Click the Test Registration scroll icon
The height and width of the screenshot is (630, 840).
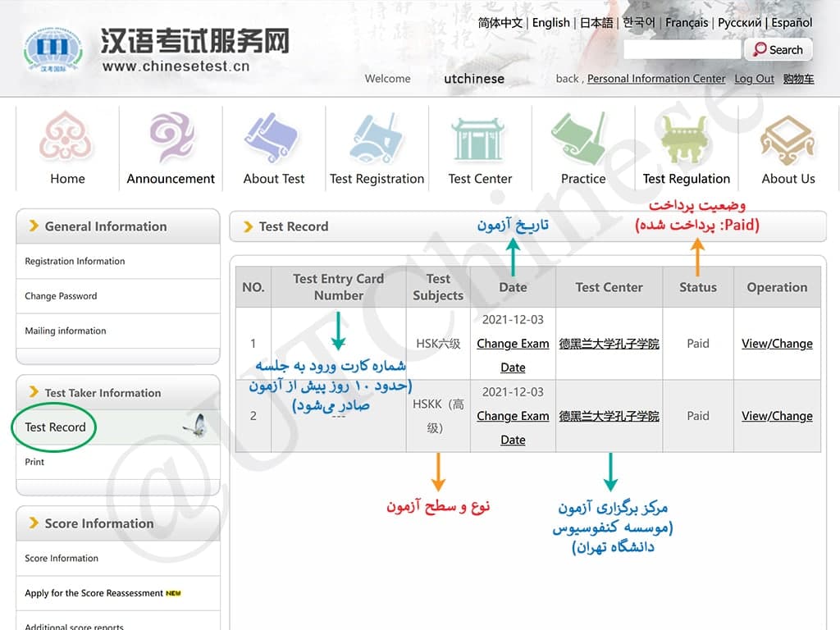coord(376,138)
